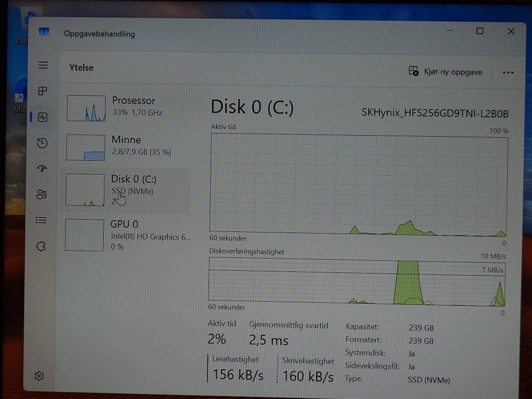The image size is (532, 399).
Task: Click the '2,5 ms' response time value
Action: pos(268,340)
